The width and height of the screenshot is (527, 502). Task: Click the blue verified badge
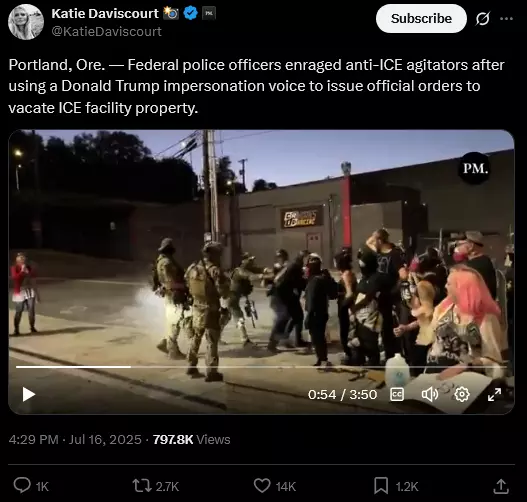pyautogui.click(x=191, y=13)
